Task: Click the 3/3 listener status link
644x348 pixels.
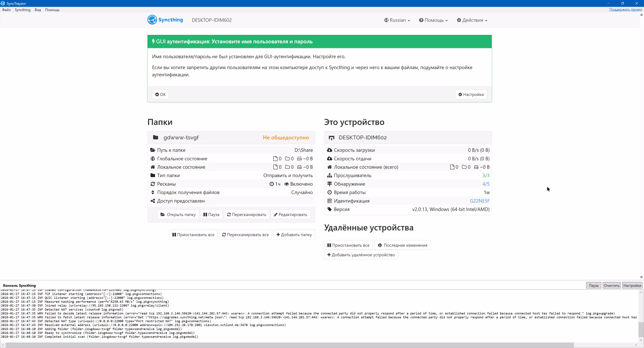Action: (x=486, y=175)
